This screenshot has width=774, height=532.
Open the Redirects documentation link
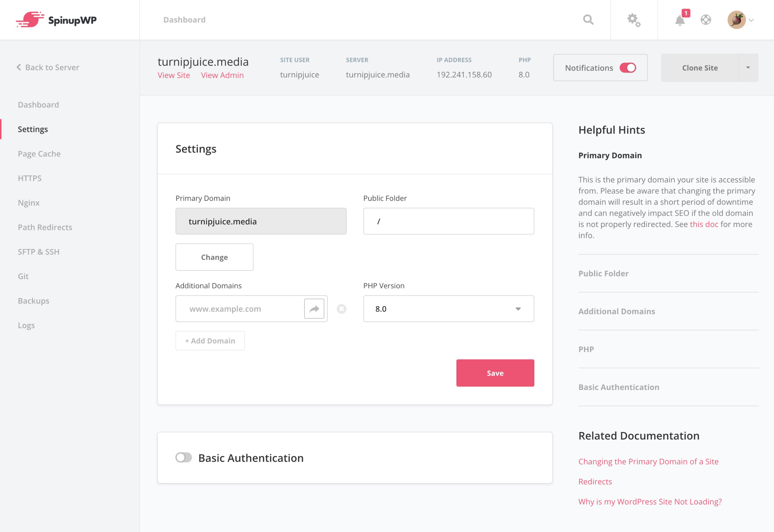point(595,481)
